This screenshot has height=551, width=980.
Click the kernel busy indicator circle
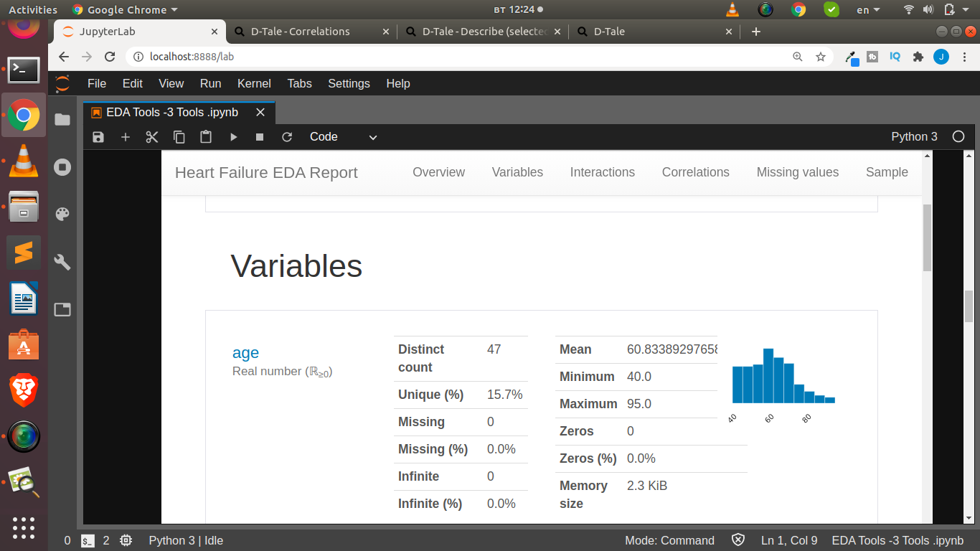pyautogui.click(x=958, y=136)
